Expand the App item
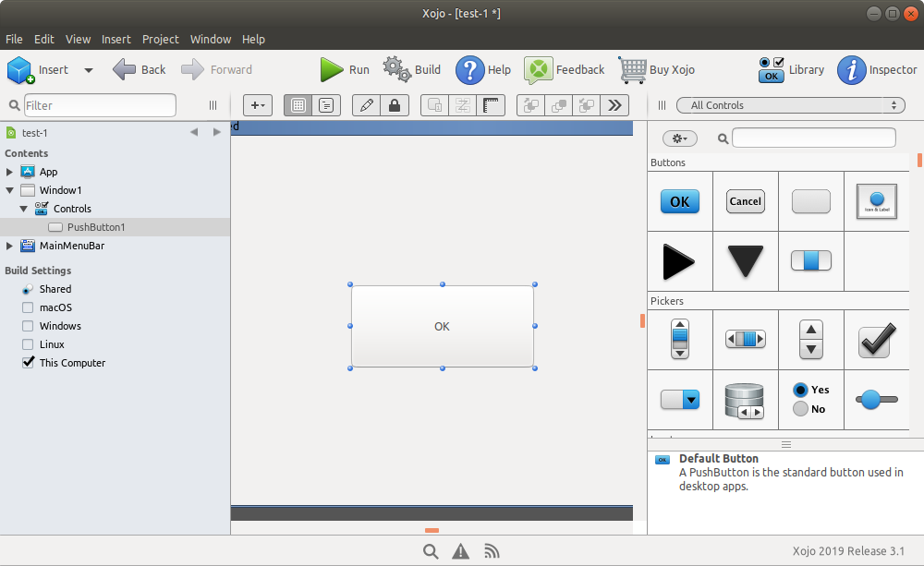This screenshot has width=924, height=566. tap(9, 172)
